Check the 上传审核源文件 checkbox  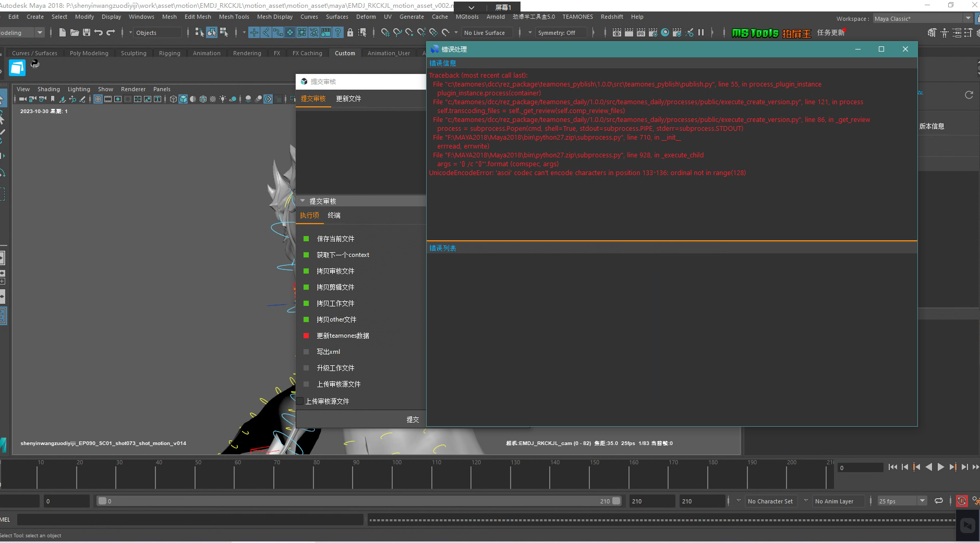[x=300, y=401]
